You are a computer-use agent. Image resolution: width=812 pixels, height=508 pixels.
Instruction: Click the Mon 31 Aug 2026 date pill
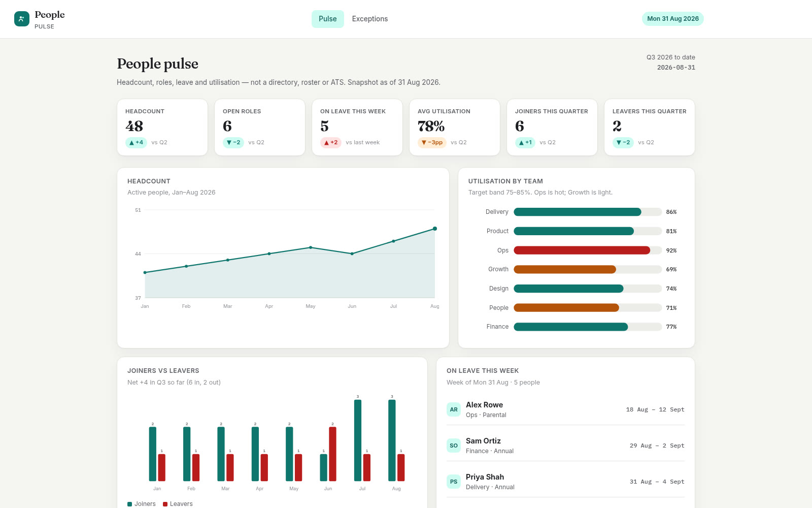coord(673,19)
